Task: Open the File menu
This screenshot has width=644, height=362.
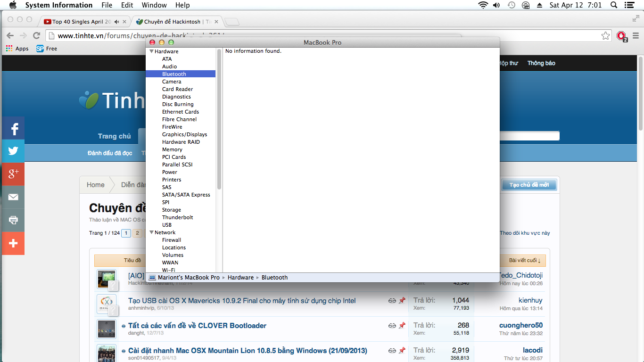Action: click(x=107, y=5)
